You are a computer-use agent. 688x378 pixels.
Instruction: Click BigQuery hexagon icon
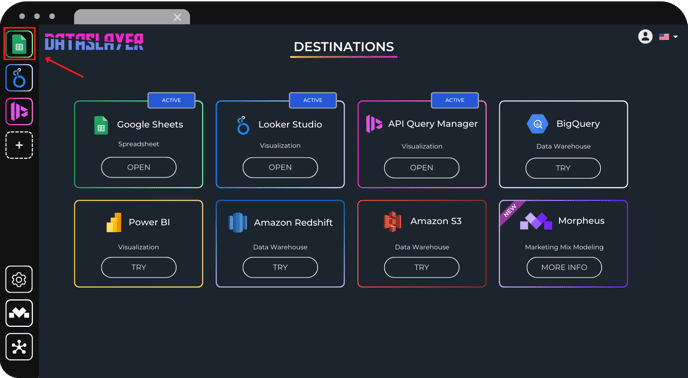pos(538,124)
